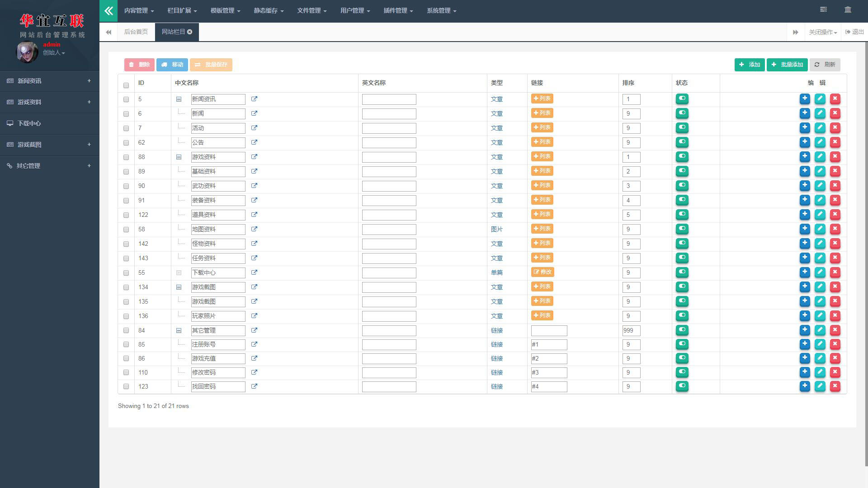
Task: Switch to the 后台首页 tab
Action: coord(136,32)
